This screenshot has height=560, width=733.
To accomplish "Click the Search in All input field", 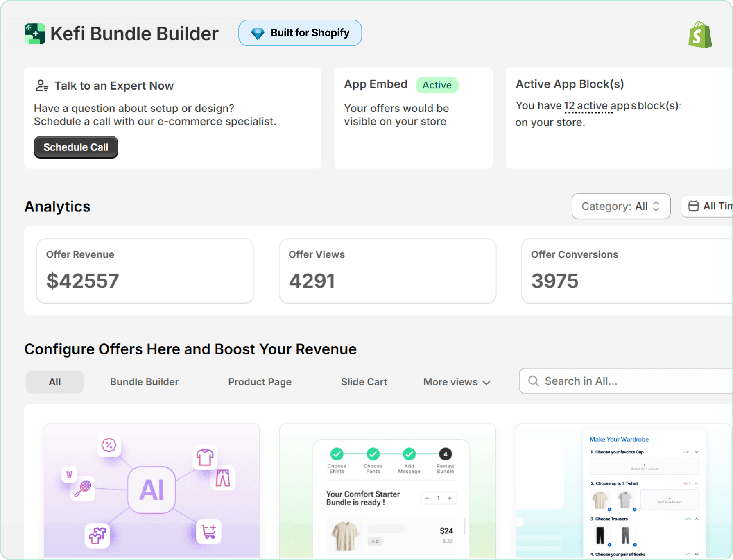I will point(626,381).
